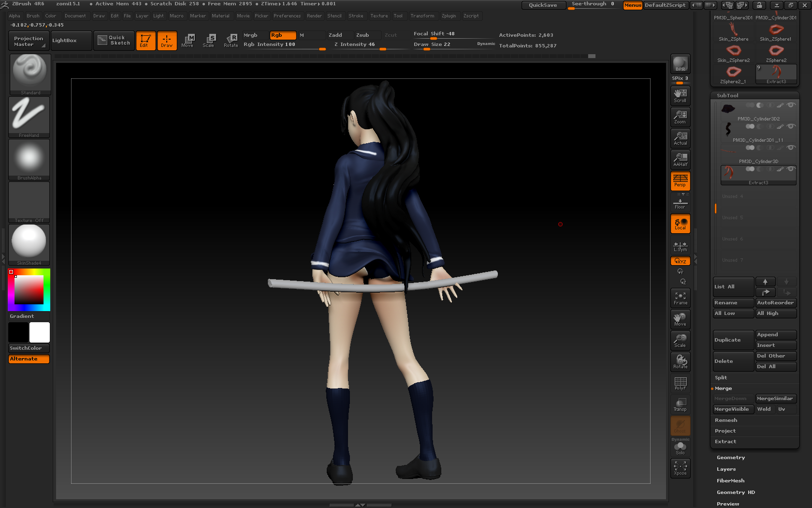The height and width of the screenshot is (508, 812).
Task: Open Quick Sketch
Action: coord(114,40)
